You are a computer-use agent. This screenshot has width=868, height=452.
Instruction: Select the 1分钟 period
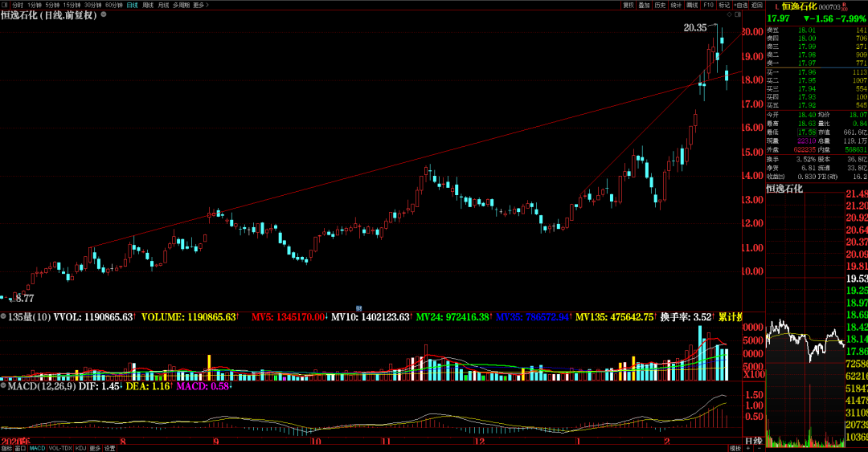pos(35,5)
